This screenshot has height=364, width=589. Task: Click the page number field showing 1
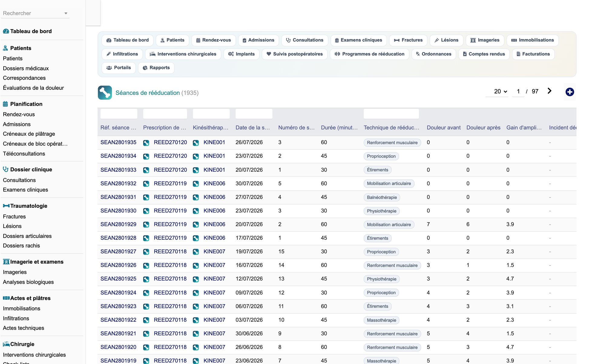(518, 91)
